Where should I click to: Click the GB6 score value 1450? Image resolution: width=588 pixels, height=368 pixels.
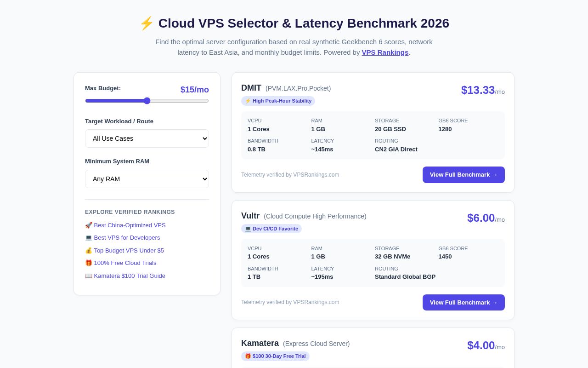pos(445,257)
